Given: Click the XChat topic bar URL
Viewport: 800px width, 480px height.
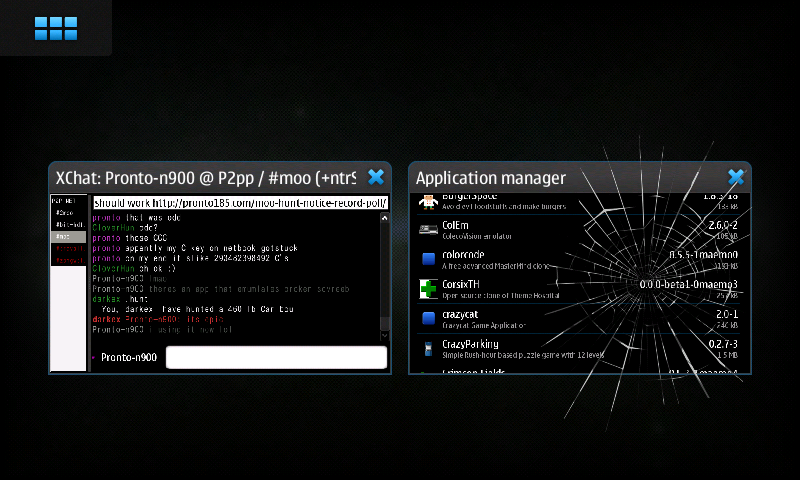Looking at the screenshot, I should [x=240, y=202].
